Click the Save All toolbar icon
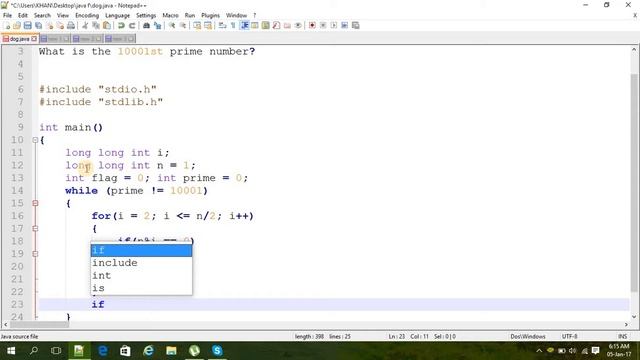Viewport: 640px width, 360px height. click(x=38, y=26)
